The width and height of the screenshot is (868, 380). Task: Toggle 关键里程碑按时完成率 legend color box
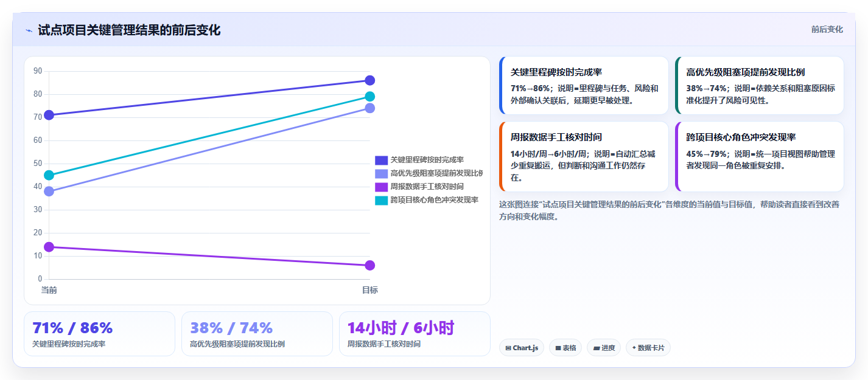point(381,160)
